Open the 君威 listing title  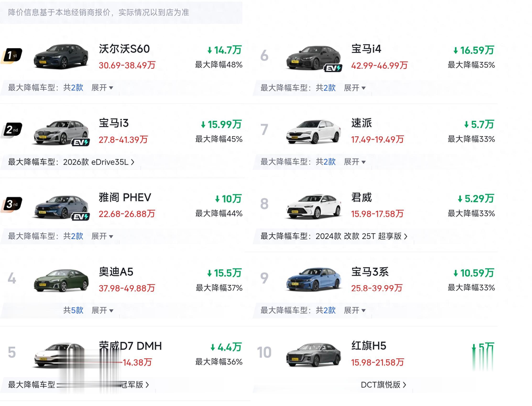(x=362, y=197)
